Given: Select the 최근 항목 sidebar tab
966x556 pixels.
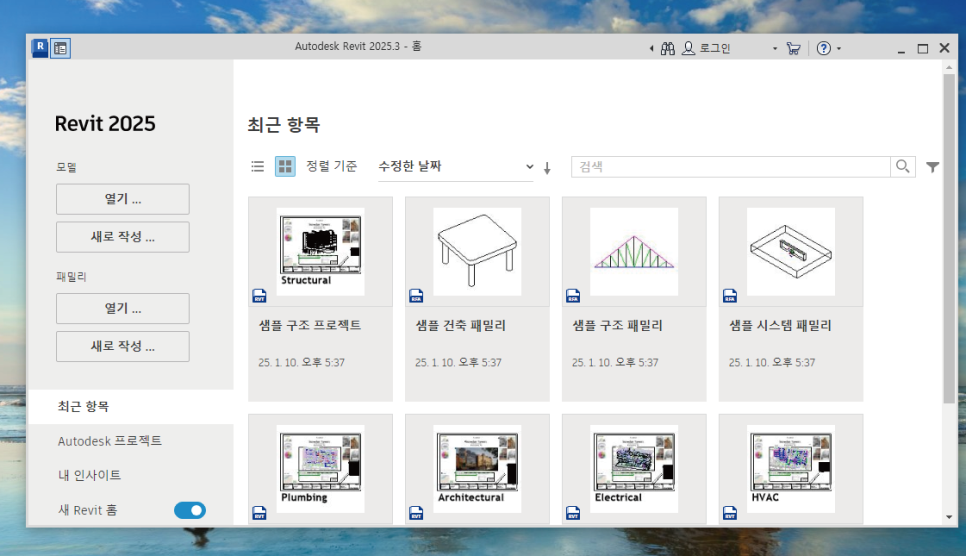Looking at the screenshot, I should 131,406.
